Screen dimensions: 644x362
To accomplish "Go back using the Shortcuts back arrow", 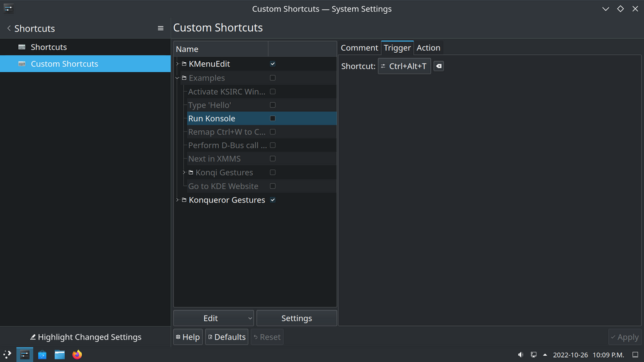I will point(9,28).
